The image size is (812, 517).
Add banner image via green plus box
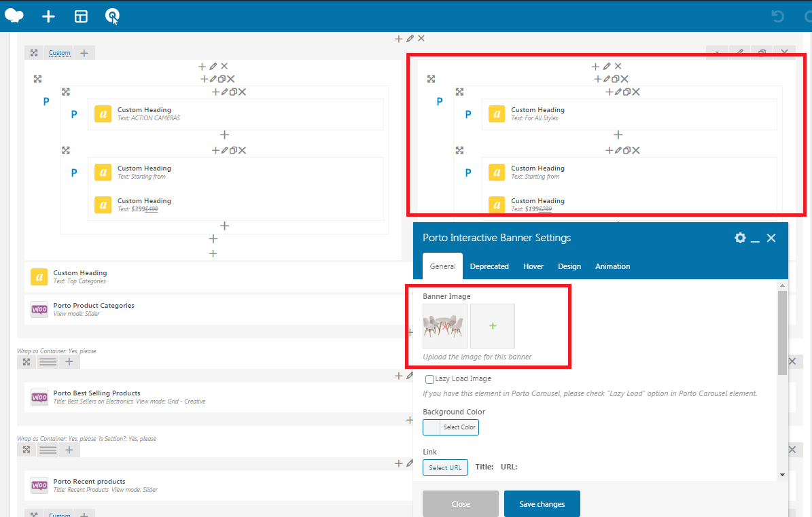(x=493, y=326)
